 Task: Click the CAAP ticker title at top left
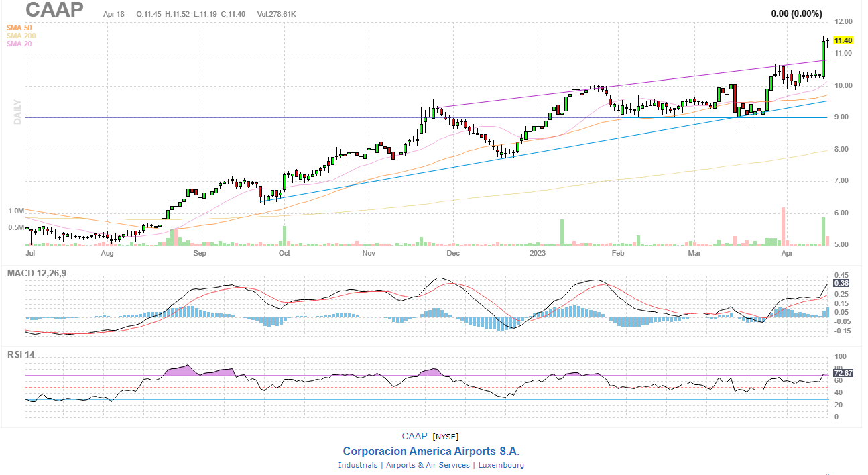(x=55, y=10)
